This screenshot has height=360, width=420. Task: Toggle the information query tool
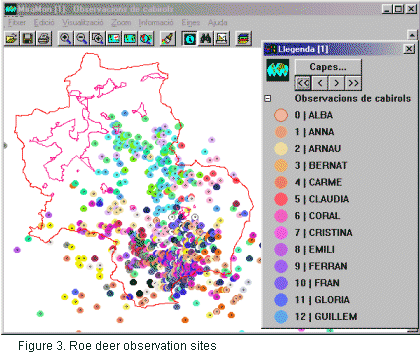point(190,39)
